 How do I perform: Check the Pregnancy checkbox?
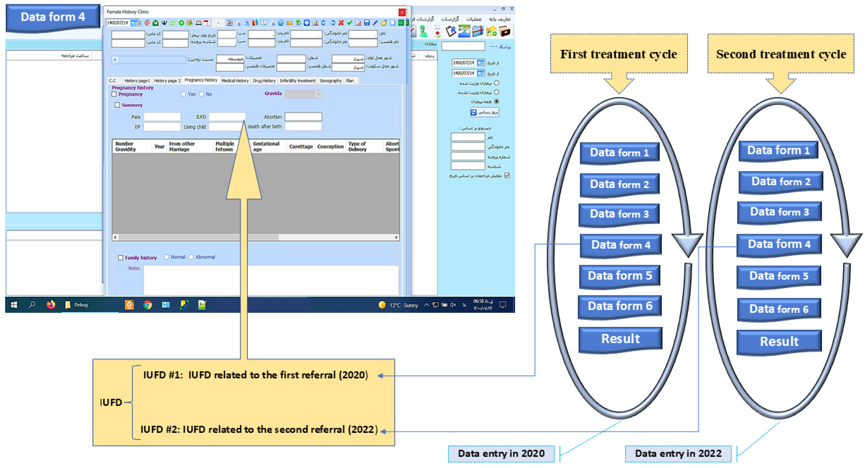pyautogui.click(x=114, y=94)
